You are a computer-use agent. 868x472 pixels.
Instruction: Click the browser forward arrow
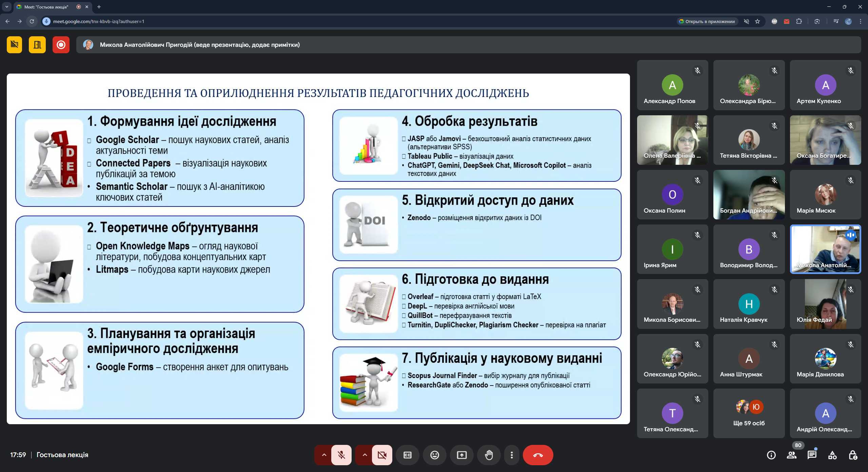pyautogui.click(x=20, y=21)
